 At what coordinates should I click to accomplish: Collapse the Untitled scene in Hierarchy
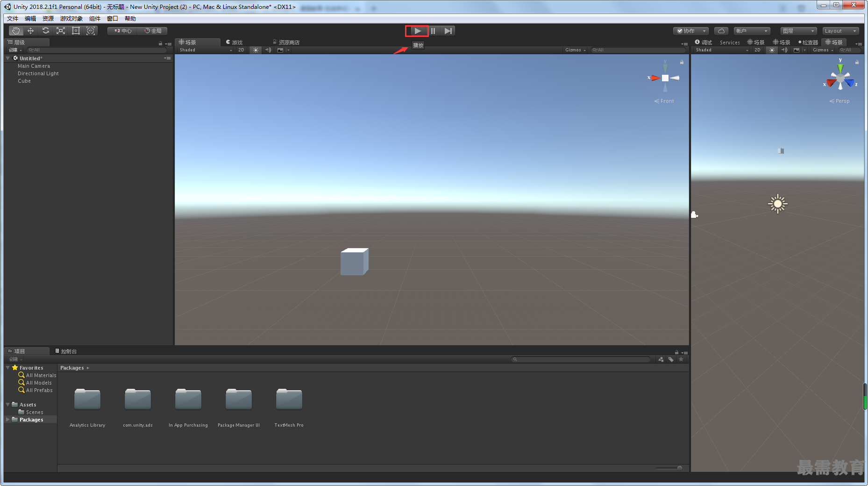[x=8, y=58]
